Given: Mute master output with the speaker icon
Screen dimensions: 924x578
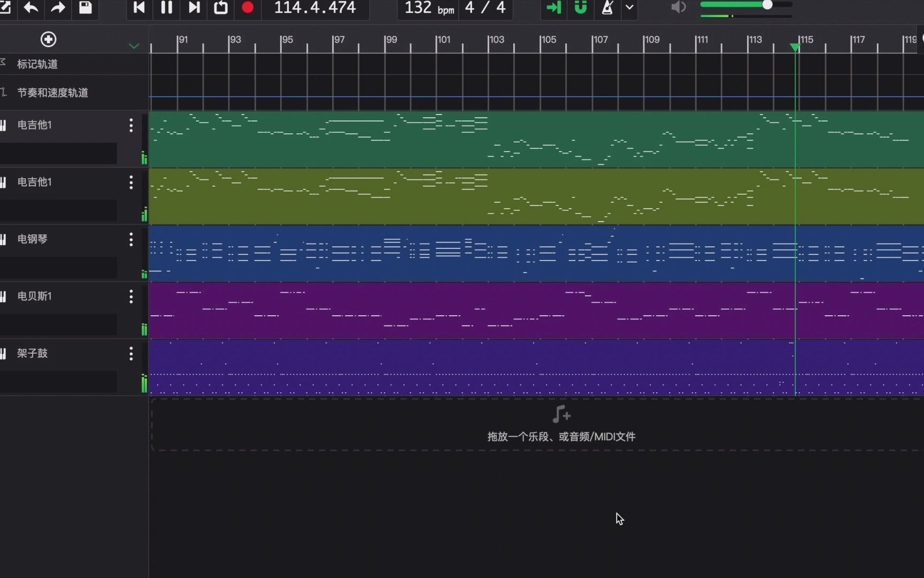Looking at the screenshot, I should 679,7.
